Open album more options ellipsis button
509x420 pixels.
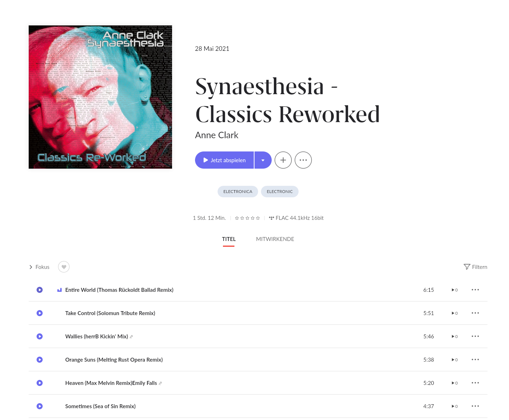pyautogui.click(x=303, y=160)
